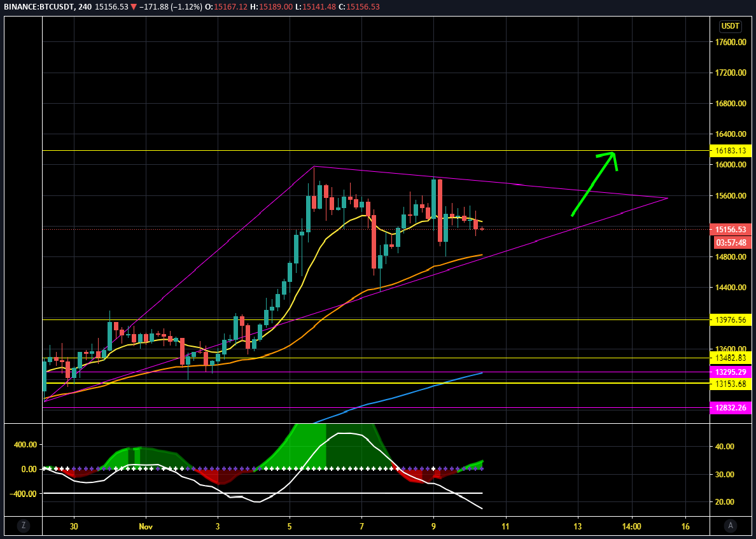Click the 240 interval label in header
Image resolution: width=756 pixels, height=539 pixels.
pyautogui.click(x=84, y=8)
